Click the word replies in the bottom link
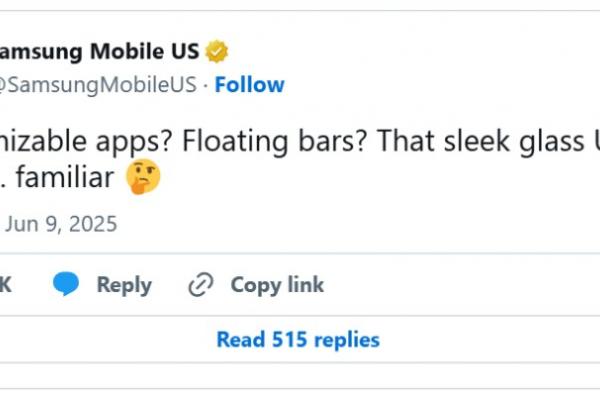The image size is (600, 400). coord(347,340)
